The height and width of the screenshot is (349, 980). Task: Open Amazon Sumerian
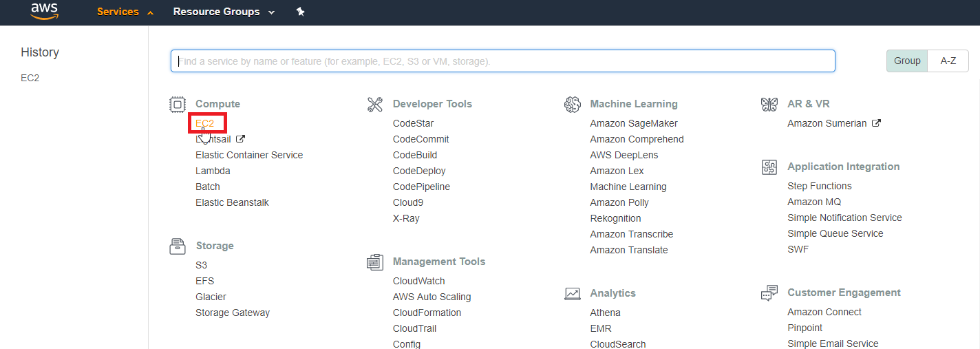(x=827, y=123)
